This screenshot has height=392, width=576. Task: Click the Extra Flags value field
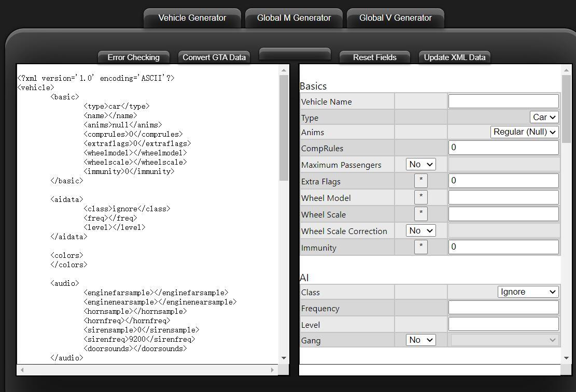[503, 181]
